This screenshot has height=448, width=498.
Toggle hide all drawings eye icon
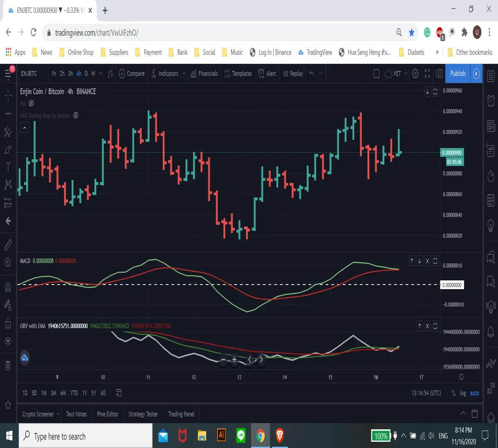8,341
